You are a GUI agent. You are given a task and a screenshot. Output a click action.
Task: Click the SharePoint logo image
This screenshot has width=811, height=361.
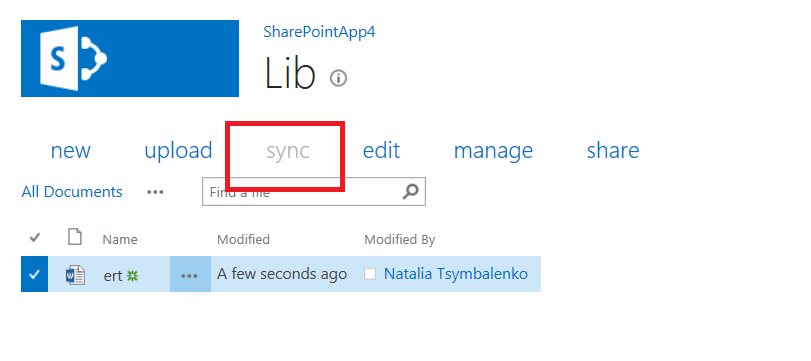[x=130, y=58]
